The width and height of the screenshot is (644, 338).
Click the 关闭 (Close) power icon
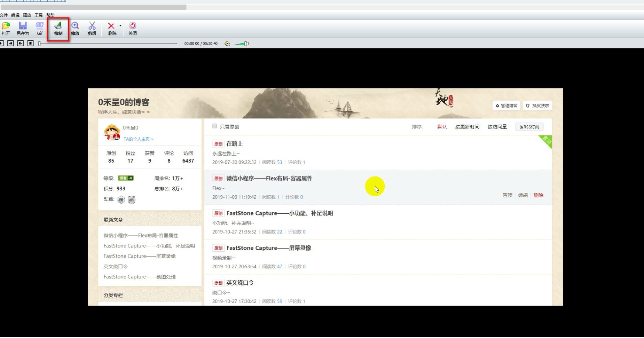coord(133,29)
